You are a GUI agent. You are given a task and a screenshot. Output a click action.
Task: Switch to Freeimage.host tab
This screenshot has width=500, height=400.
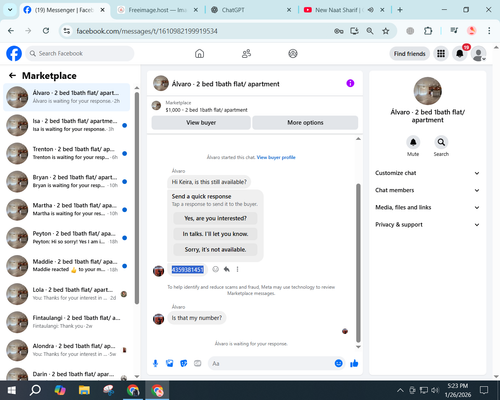coord(158,10)
